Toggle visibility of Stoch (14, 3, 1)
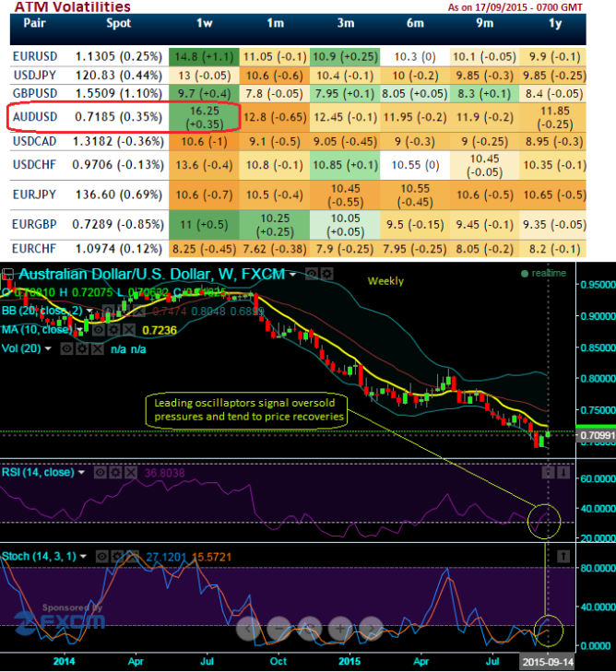The height and width of the screenshot is (672, 616). pos(103,557)
